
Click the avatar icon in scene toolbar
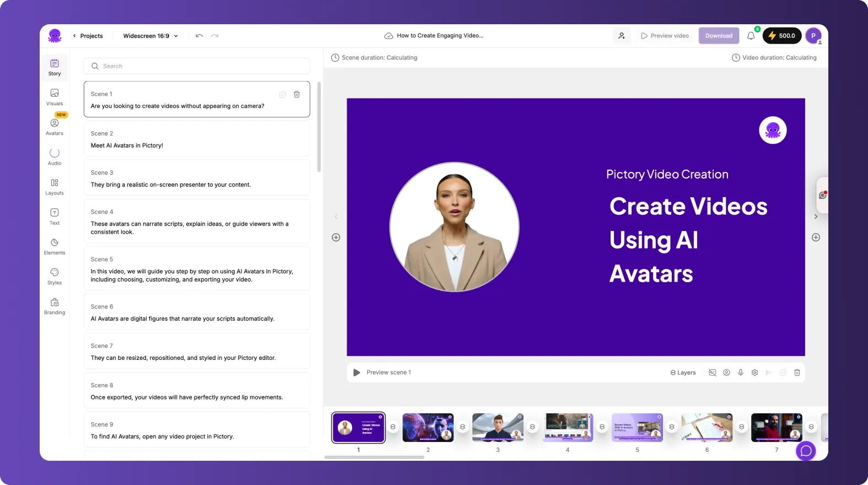(x=726, y=373)
